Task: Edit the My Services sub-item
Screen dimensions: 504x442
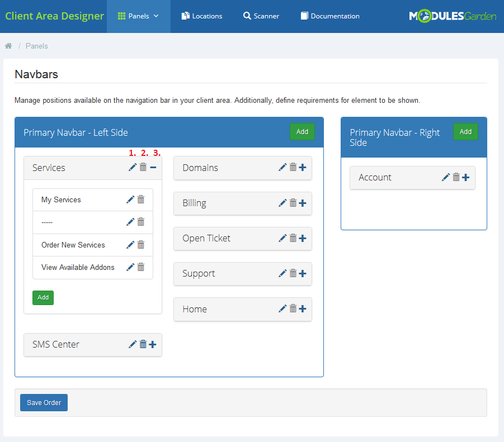Action: coord(130,199)
